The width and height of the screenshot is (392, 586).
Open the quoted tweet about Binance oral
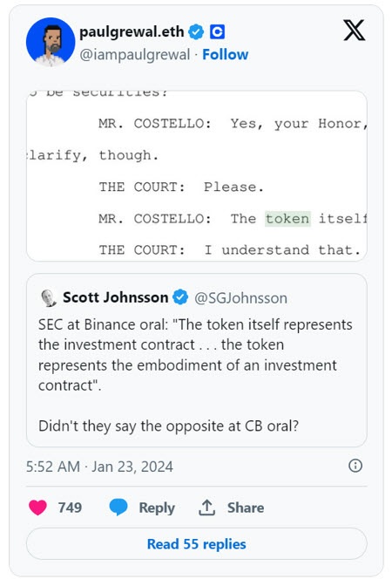click(196, 360)
